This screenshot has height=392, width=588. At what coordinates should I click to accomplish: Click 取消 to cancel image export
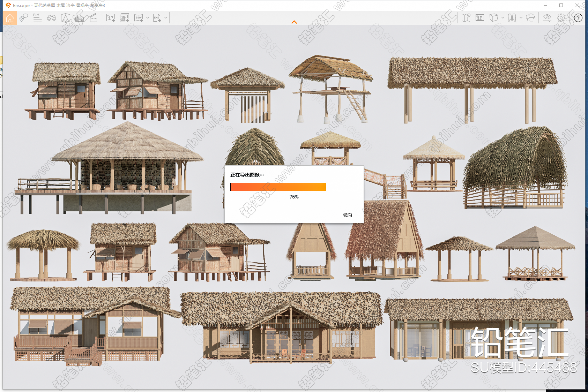[x=347, y=215]
